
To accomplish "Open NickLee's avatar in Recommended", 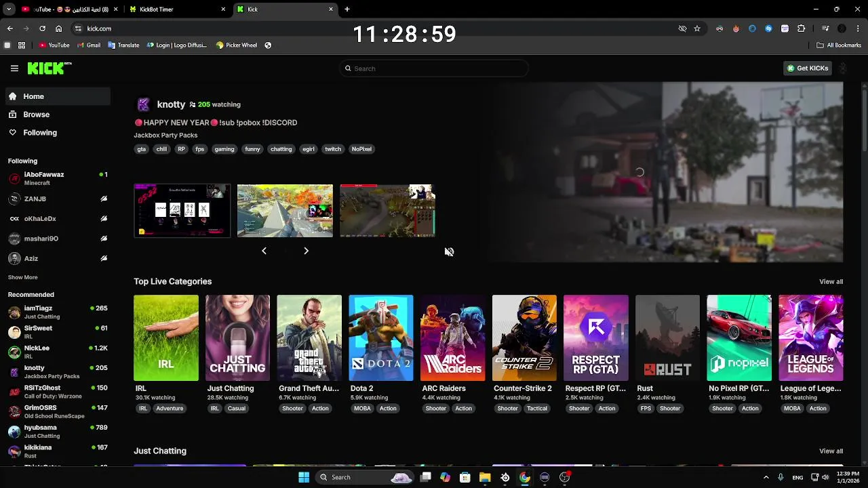I will [x=14, y=352].
